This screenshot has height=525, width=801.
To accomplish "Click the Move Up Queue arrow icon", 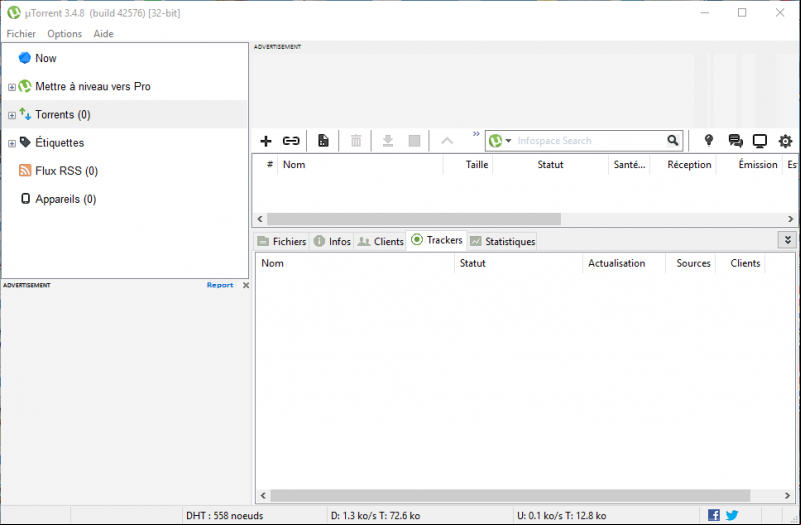I will (447, 141).
